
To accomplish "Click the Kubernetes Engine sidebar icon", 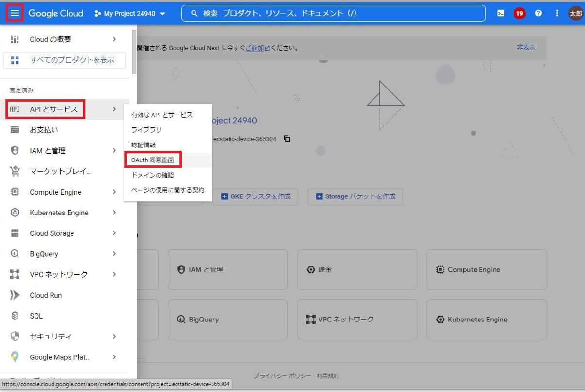I will [15, 213].
